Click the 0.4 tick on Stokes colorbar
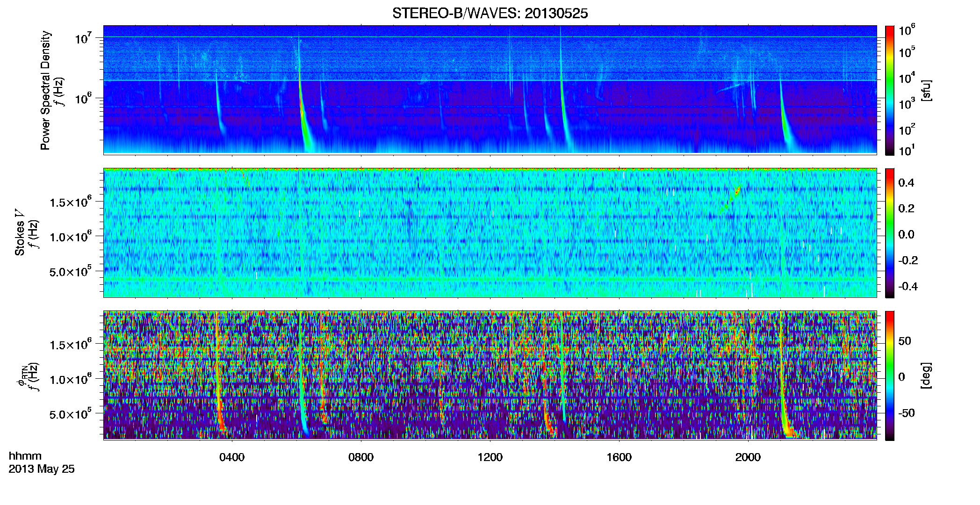 pos(906,183)
